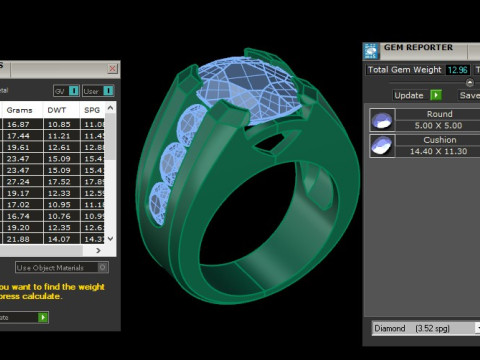Viewport: 480px width, 360px height.
Task: Select the 5.00 X 5.00 size cell
Action: click(439, 126)
